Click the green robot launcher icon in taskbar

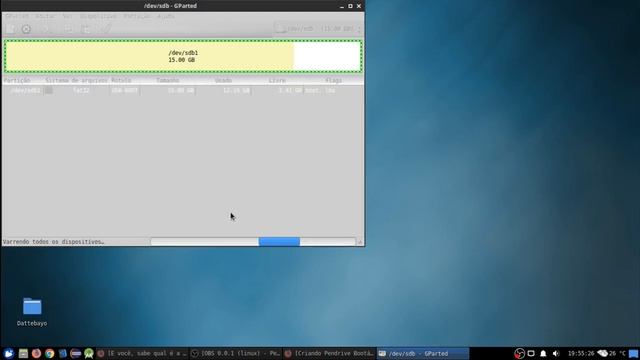tap(89, 353)
